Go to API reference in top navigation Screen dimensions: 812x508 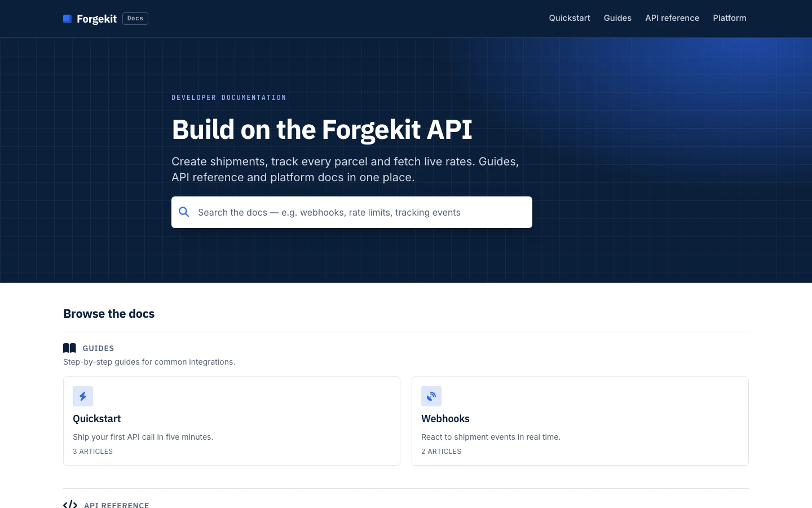672,18
